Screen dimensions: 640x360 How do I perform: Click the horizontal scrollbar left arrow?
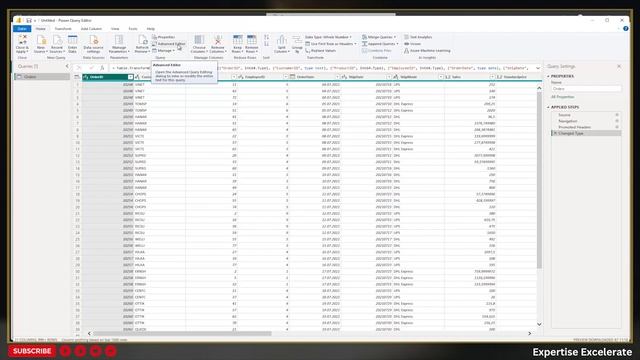[89, 333]
